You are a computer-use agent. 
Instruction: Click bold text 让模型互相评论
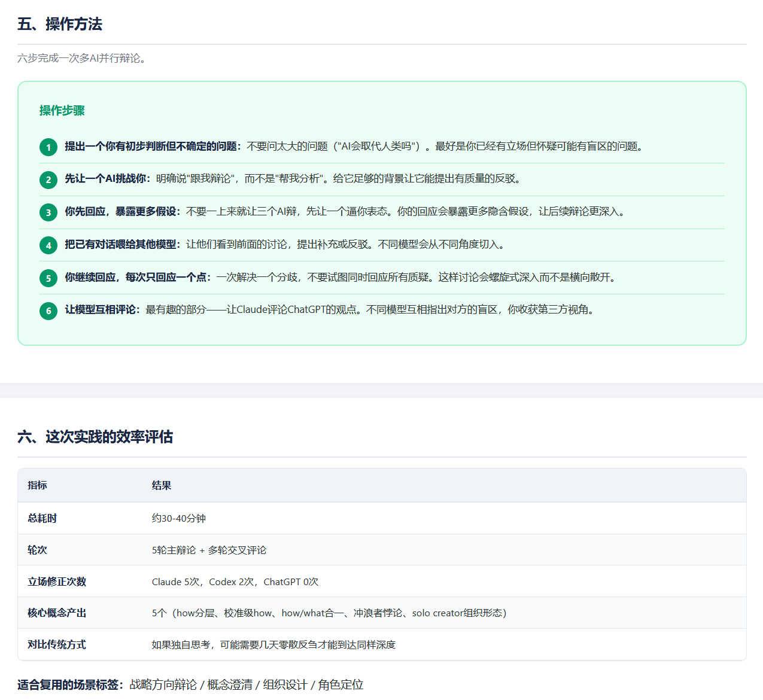(102, 310)
